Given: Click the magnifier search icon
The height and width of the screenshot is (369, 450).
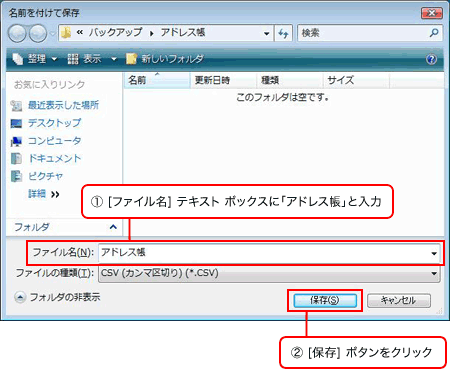Looking at the screenshot, I should tap(434, 33).
